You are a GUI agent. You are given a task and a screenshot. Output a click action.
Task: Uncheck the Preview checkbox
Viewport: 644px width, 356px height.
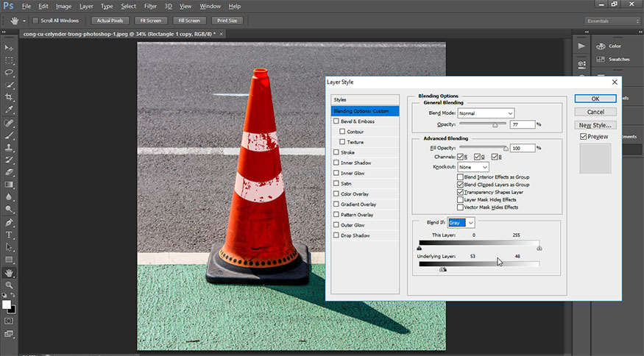pos(584,136)
